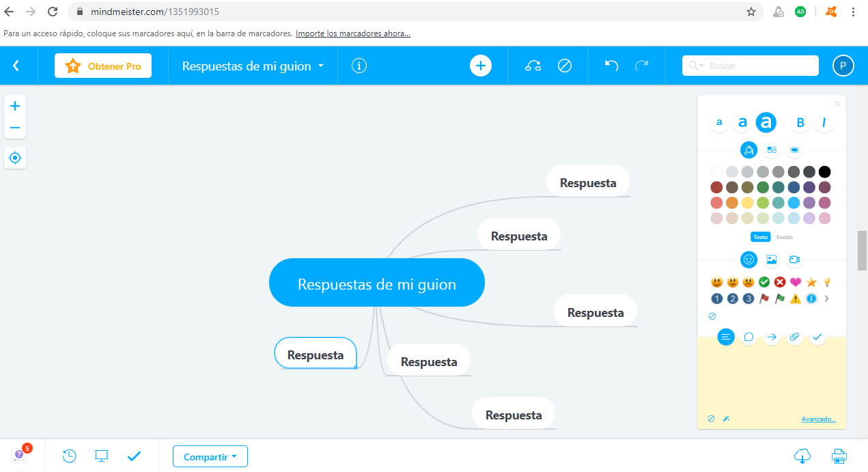Image resolution: width=868 pixels, height=472 pixels.
Task: Add the red X icon to topic
Action: coord(780,281)
